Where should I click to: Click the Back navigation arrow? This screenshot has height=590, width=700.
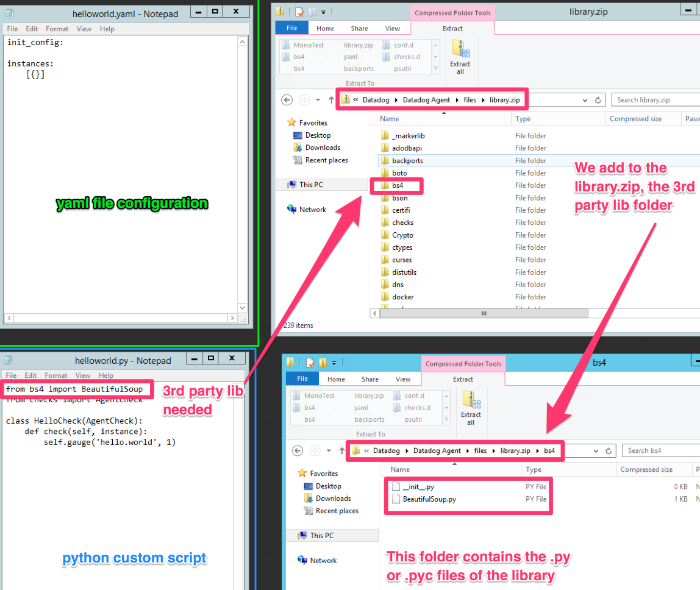[x=287, y=99]
